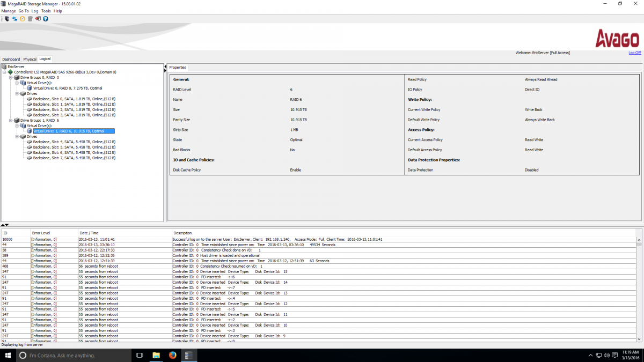Screen dimensions: 644x362
Task: Collapse Drive Group: 1, RAID 6 node
Action: click(x=11, y=120)
